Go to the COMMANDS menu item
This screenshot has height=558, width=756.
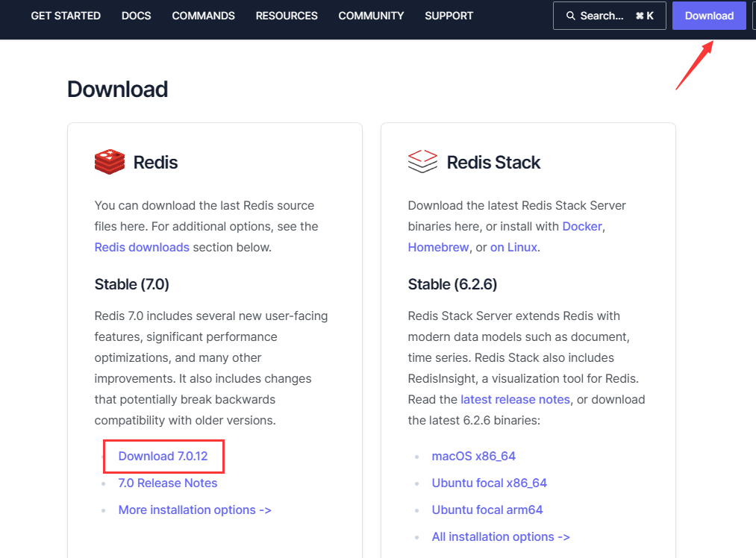point(203,16)
